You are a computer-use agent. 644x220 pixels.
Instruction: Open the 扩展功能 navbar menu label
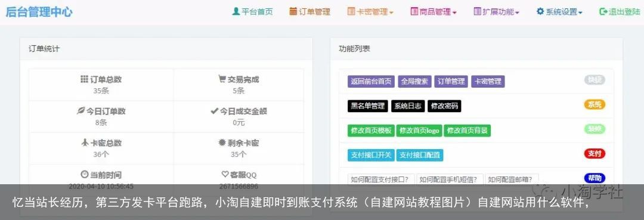(x=498, y=11)
